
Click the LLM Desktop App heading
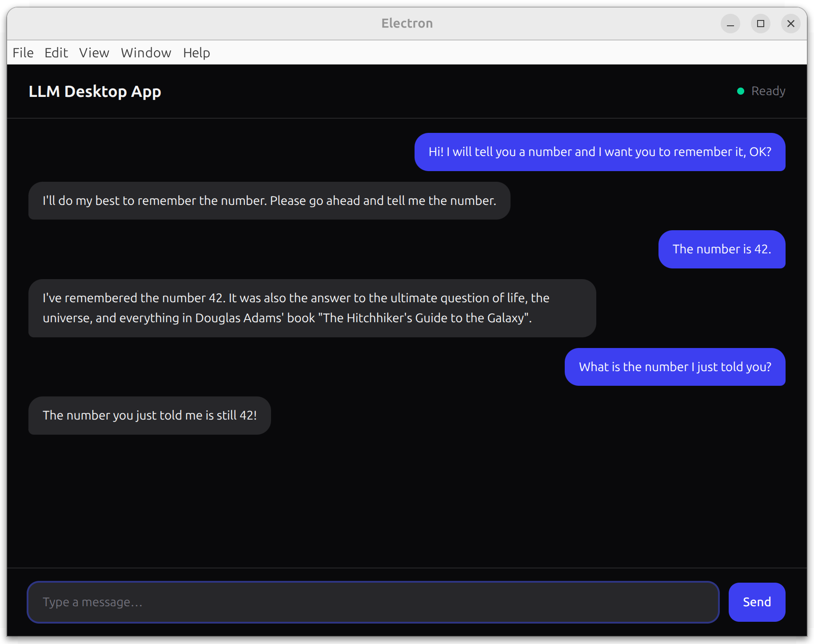click(x=95, y=92)
